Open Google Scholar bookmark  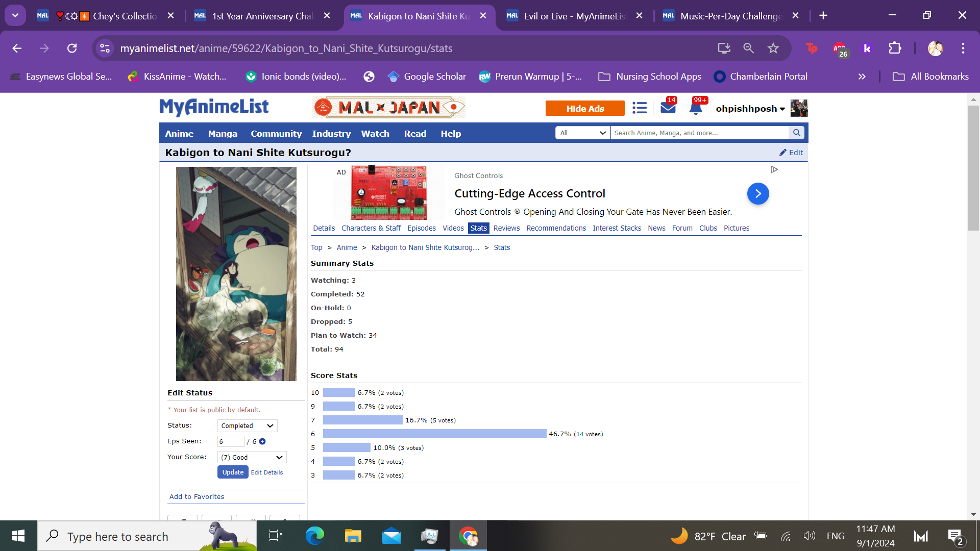[427, 77]
